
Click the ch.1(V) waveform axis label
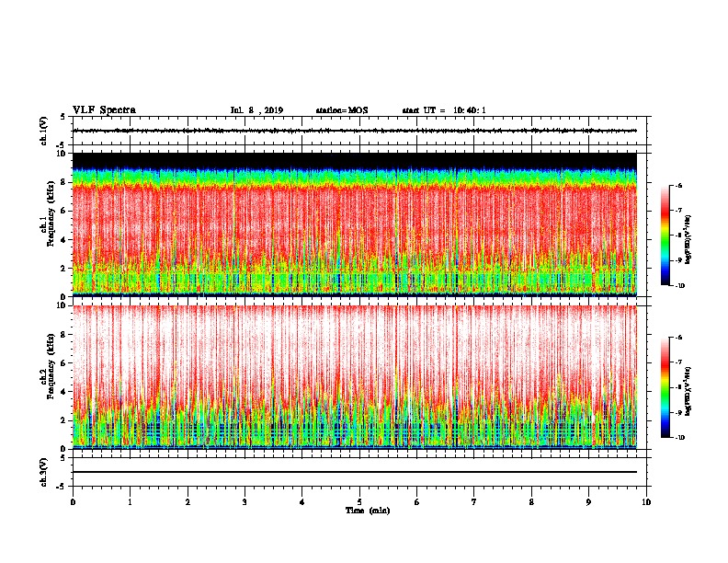pyautogui.click(x=44, y=131)
